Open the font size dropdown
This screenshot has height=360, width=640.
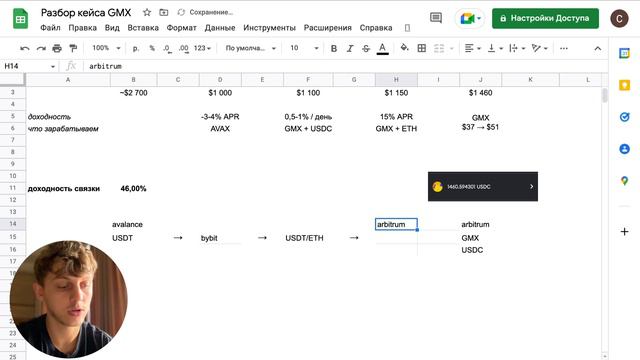tap(304, 48)
